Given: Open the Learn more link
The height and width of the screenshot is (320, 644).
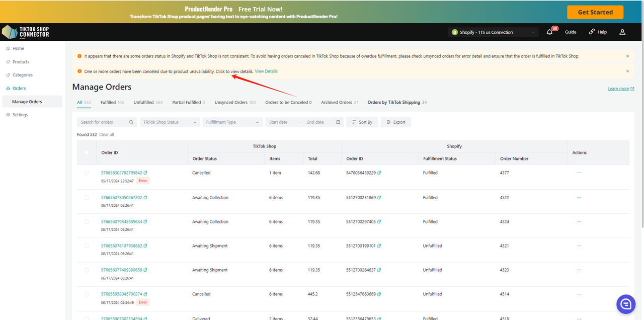Looking at the screenshot, I should (x=621, y=89).
